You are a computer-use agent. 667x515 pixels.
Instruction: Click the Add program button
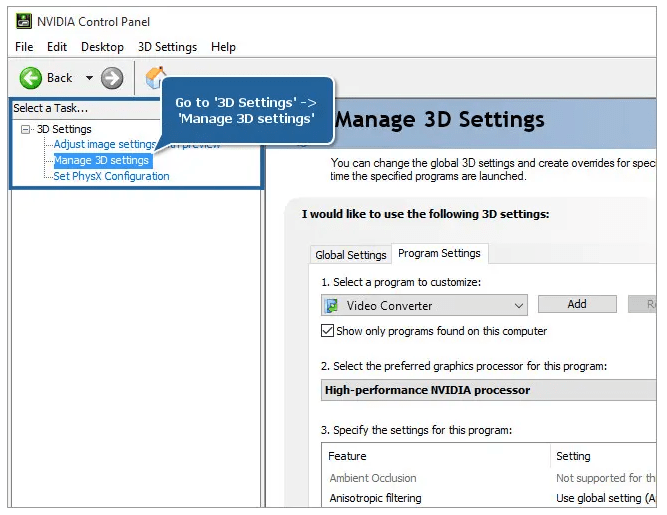tap(577, 304)
